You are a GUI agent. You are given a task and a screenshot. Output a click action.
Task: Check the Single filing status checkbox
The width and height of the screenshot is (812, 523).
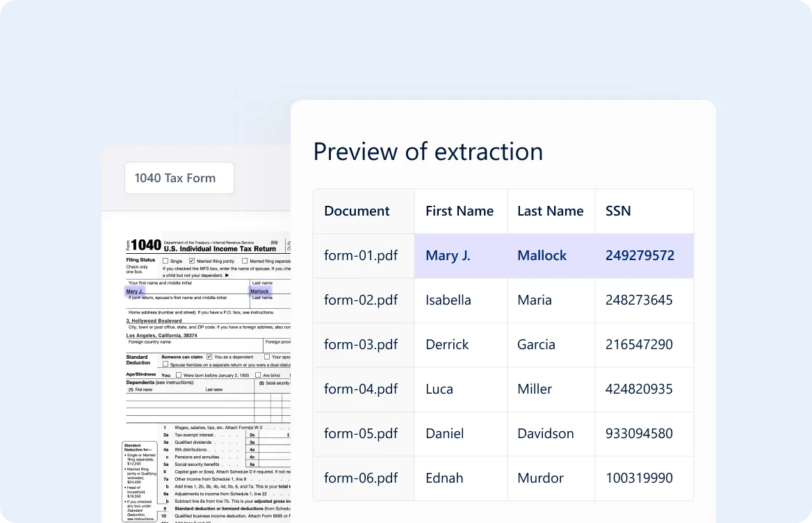click(165, 261)
